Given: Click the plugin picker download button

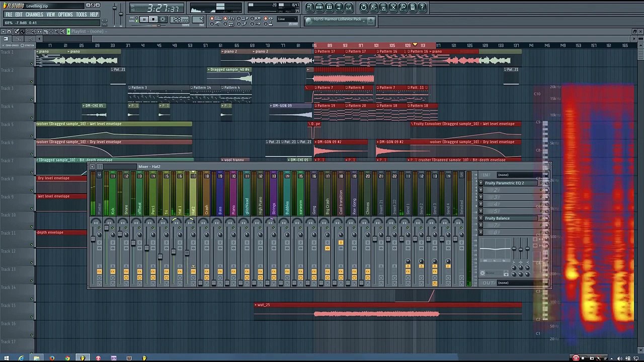Looking at the screenshot, I should [371, 21].
